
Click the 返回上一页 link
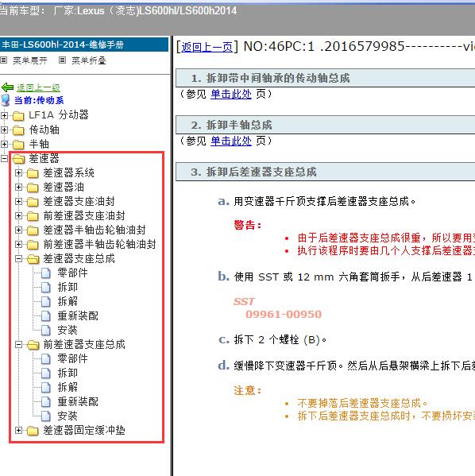207,47
